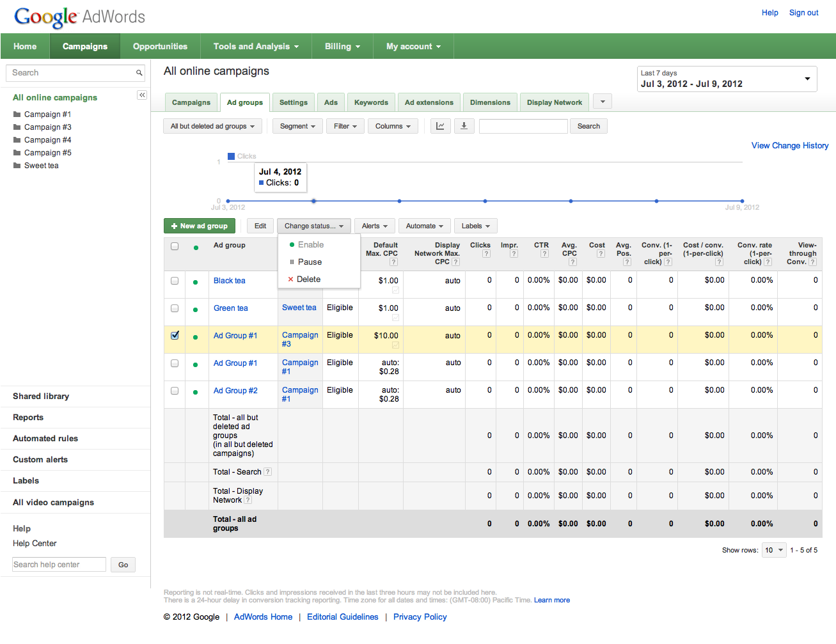Click help icon under Avg. Pos. column
The width and height of the screenshot is (836, 644).
tap(627, 262)
